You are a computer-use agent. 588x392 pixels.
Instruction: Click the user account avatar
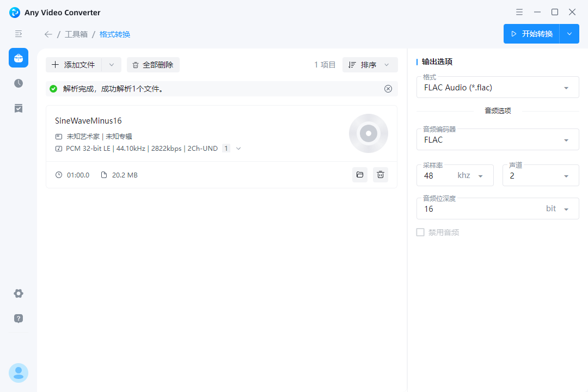point(19,373)
